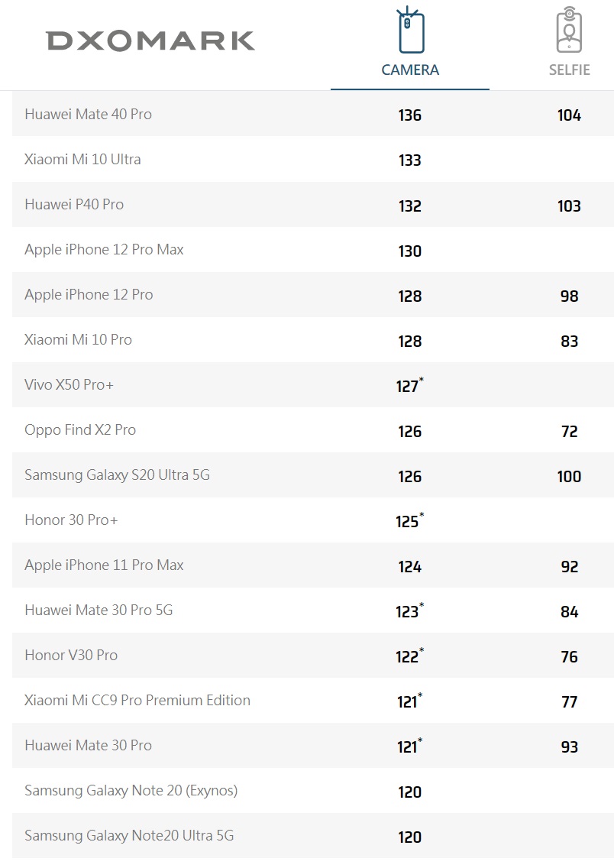Open the Oppo Find X2 Pro link
The height and width of the screenshot is (868, 614).
pyautogui.click(x=80, y=430)
